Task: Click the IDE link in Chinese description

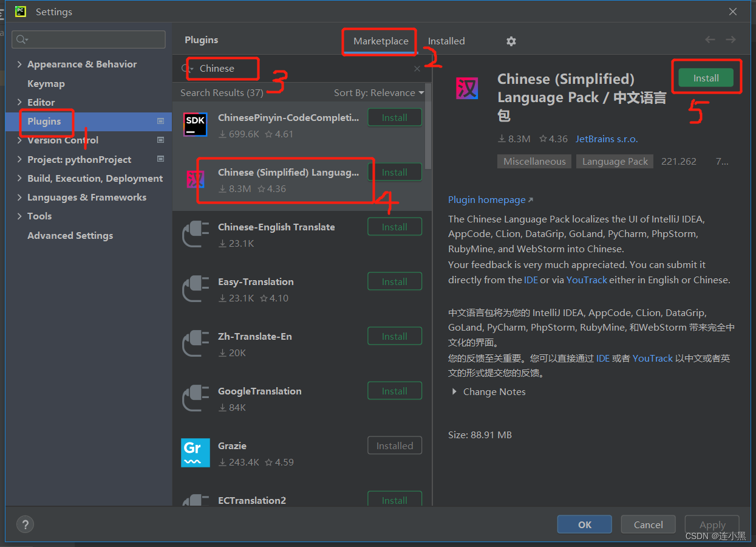Action: tap(603, 359)
